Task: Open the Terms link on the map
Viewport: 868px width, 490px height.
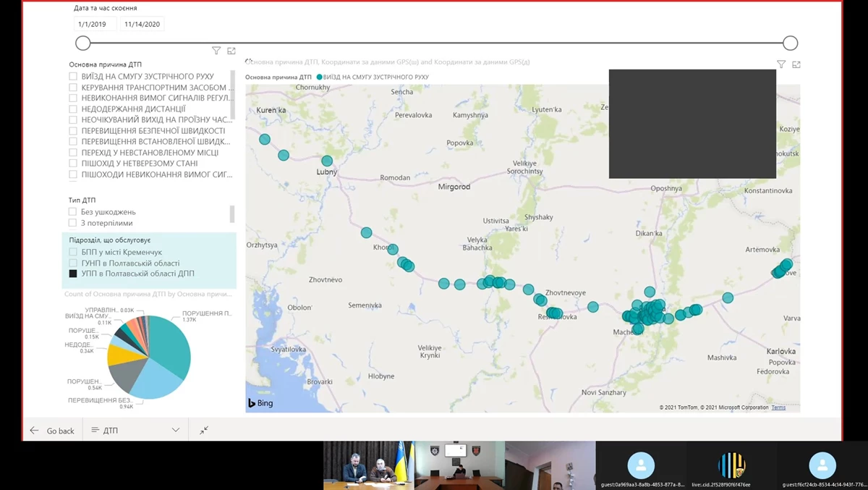Action: pyautogui.click(x=778, y=407)
